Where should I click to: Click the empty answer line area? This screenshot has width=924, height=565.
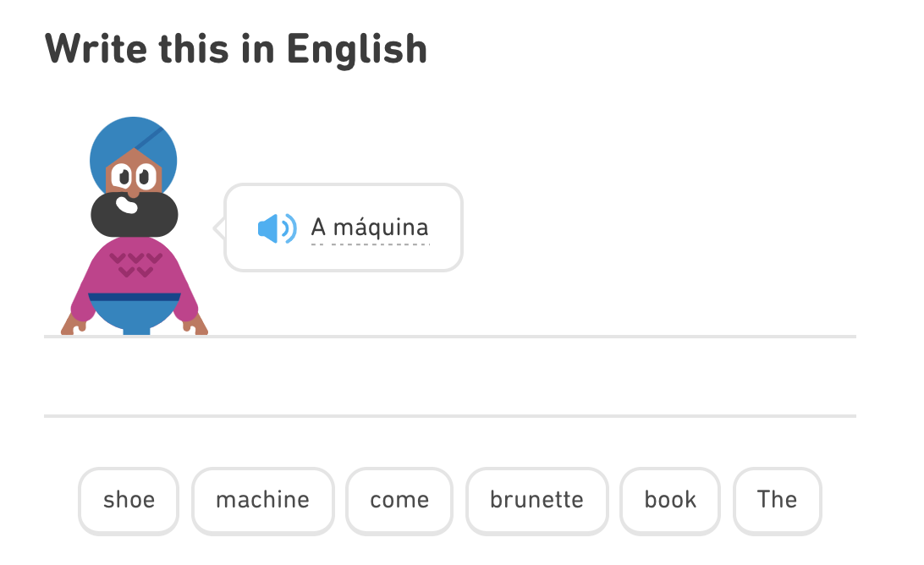[x=449, y=376]
